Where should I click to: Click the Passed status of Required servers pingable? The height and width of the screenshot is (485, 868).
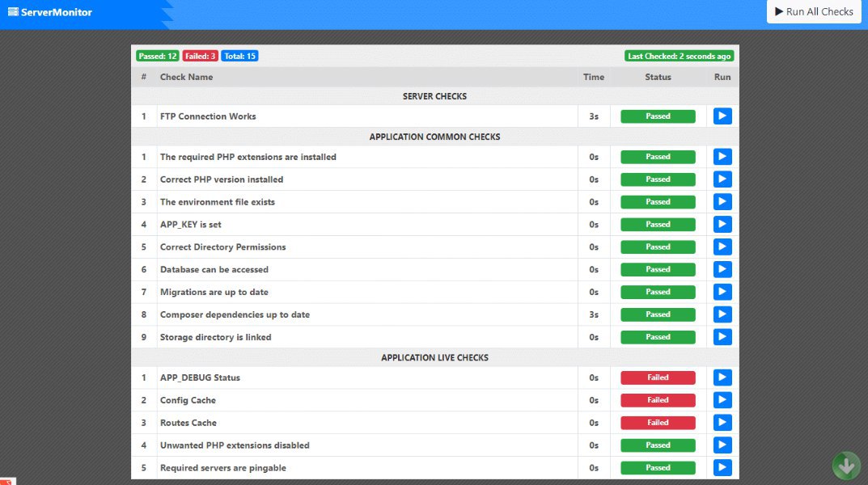point(658,467)
